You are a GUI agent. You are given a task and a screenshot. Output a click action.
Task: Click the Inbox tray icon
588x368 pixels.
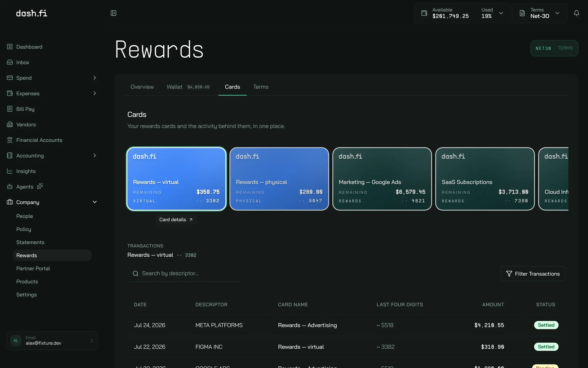tap(10, 62)
